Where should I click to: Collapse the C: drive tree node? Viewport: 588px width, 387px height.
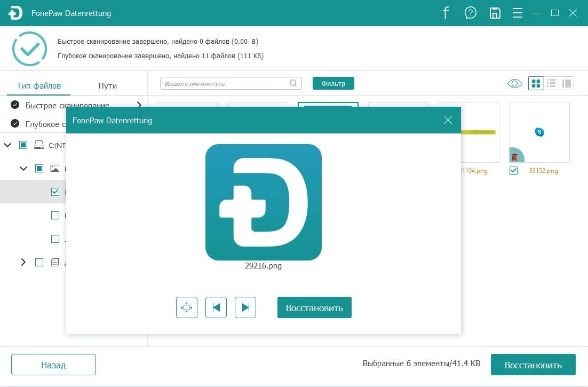7,145
